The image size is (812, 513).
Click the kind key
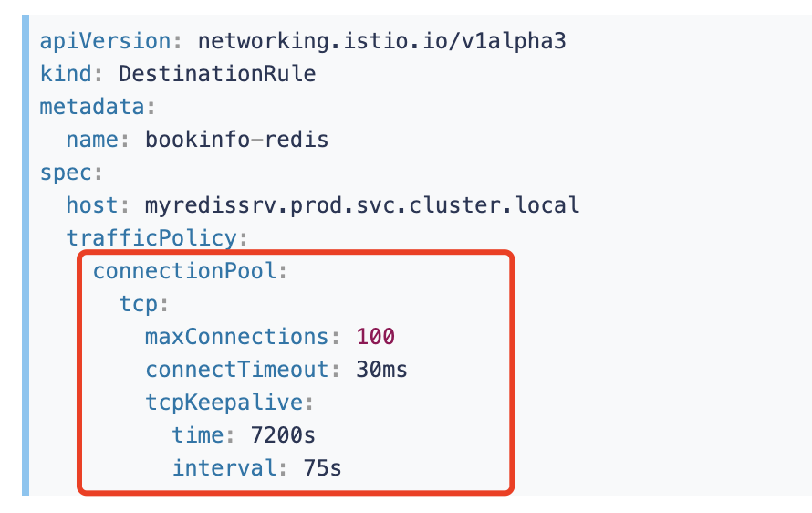[x=66, y=74]
